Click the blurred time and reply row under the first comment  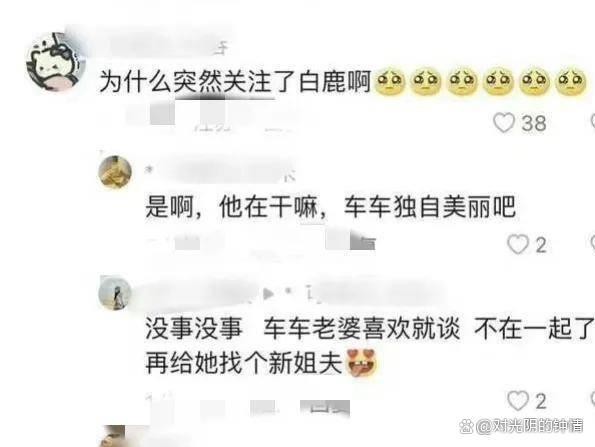(211, 116)
